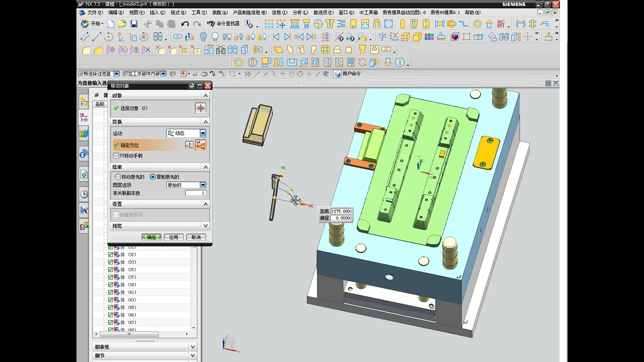
Task: Open the 帮助 menu
Action: point(472,13)
